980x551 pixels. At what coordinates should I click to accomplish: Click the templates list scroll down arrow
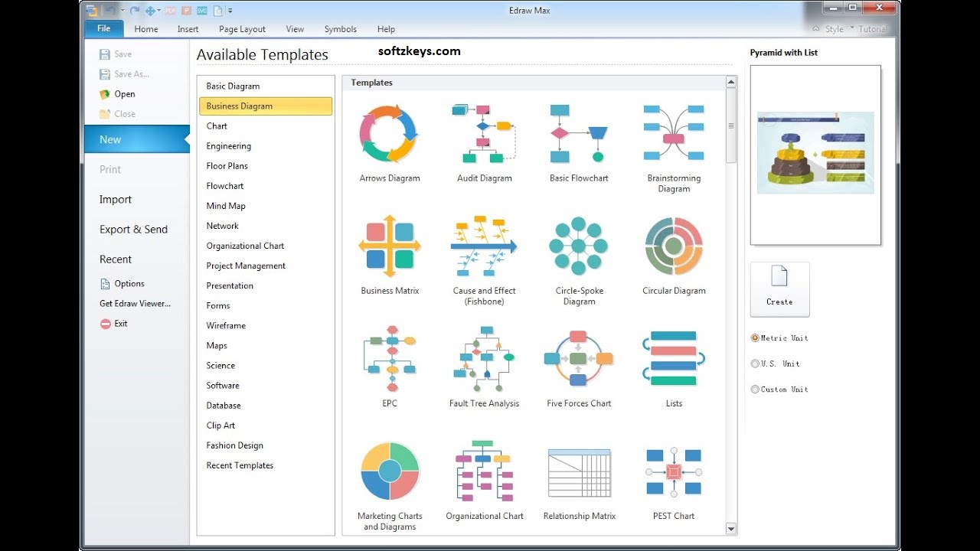[x=731, y=528]
